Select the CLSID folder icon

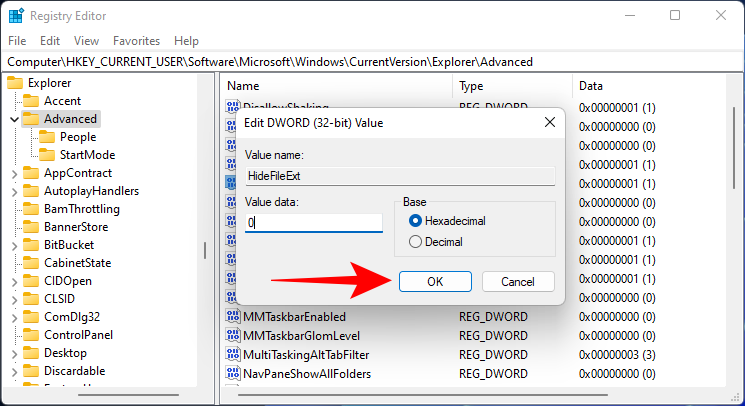(x=31, y=300)
